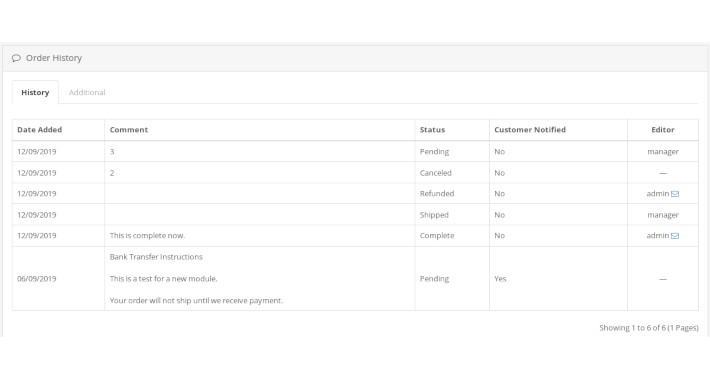
Task: Click envelope icon beside admin in Complete row
Action: (x=675, y=236)
